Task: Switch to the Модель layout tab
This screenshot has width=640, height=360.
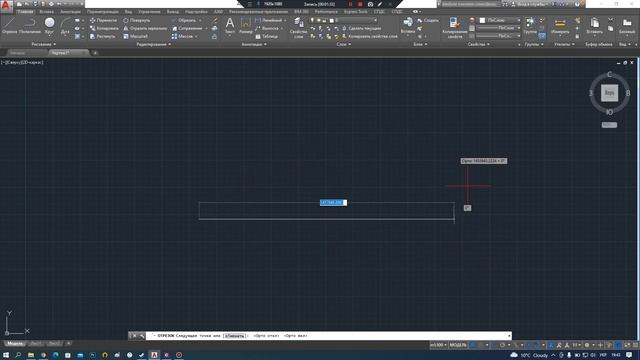Action: coord(15,344)
